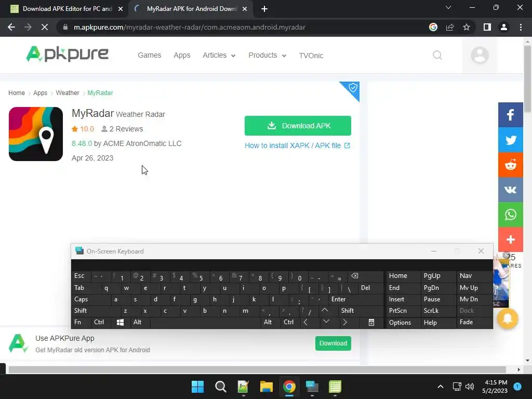Viewport: 532px width, 399px height.
Task: Click the browser back arrow
Action: pyautogui.click(x=11, y=27)
